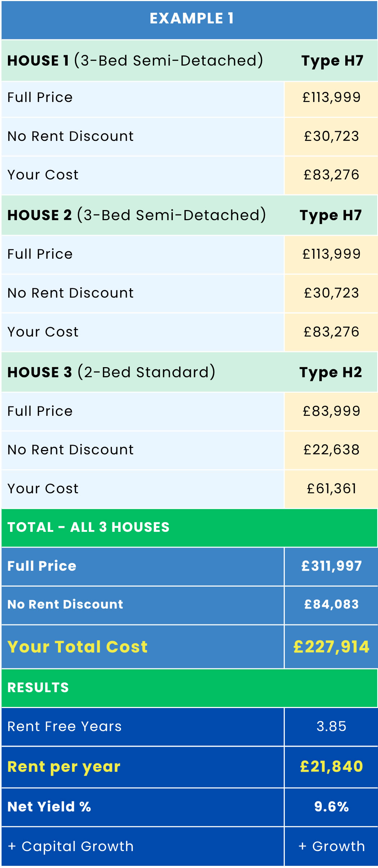This screenshot has height=868, width=378.
Task: Click the TOTAL - ALL 3 HOUSES banner
Action: click(88, 528)
